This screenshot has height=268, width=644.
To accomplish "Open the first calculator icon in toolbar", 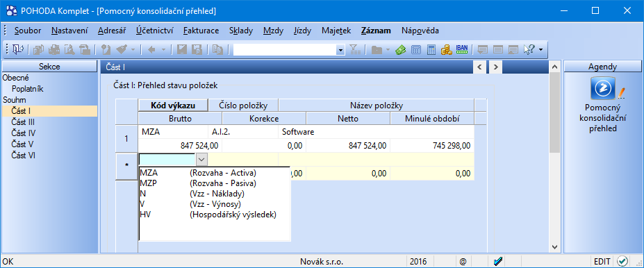I will (415, 50).
